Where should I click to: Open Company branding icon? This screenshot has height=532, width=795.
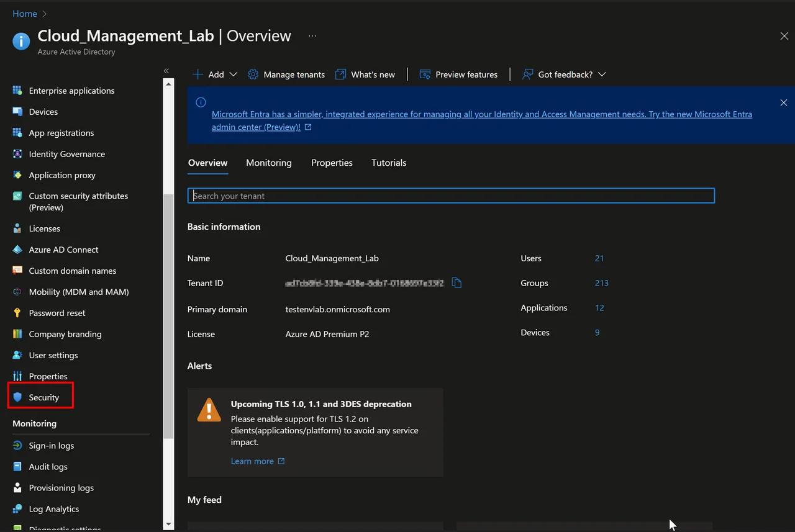17,334
